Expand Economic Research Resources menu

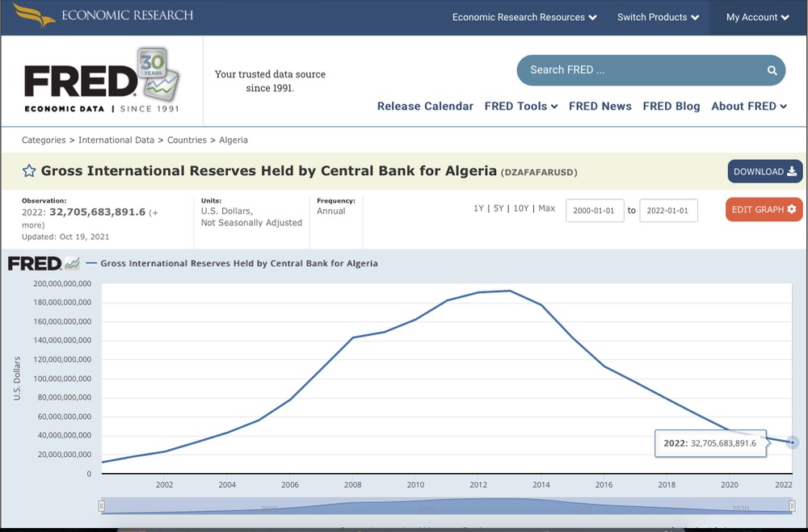point(524,17)
